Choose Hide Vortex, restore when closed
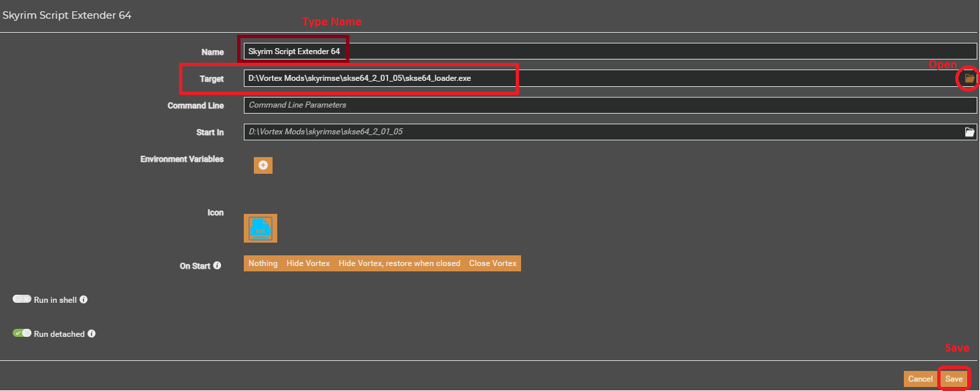The image size is (980, 391). click(x=399, y=263)
